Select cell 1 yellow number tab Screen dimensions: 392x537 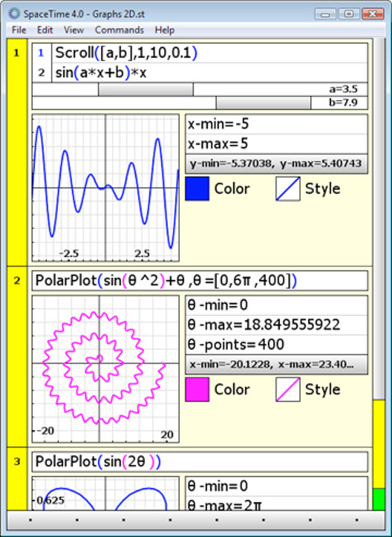pyautogui.click(x=17, y=152)
